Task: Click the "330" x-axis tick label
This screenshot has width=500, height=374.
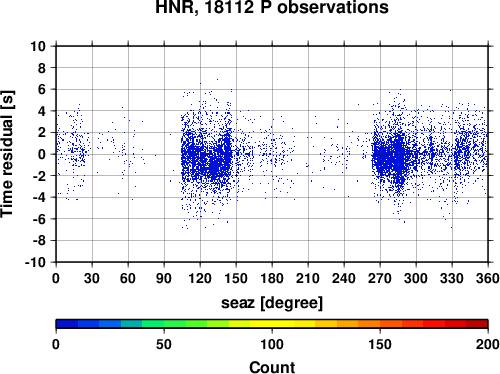Action: coord(452,278)
